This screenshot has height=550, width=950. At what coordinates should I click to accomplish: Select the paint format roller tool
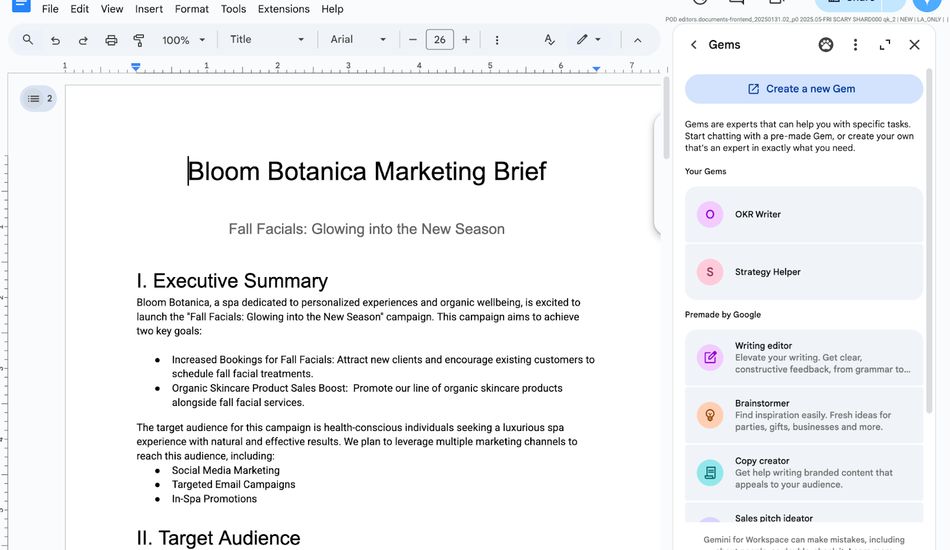[x=139, y=40]
